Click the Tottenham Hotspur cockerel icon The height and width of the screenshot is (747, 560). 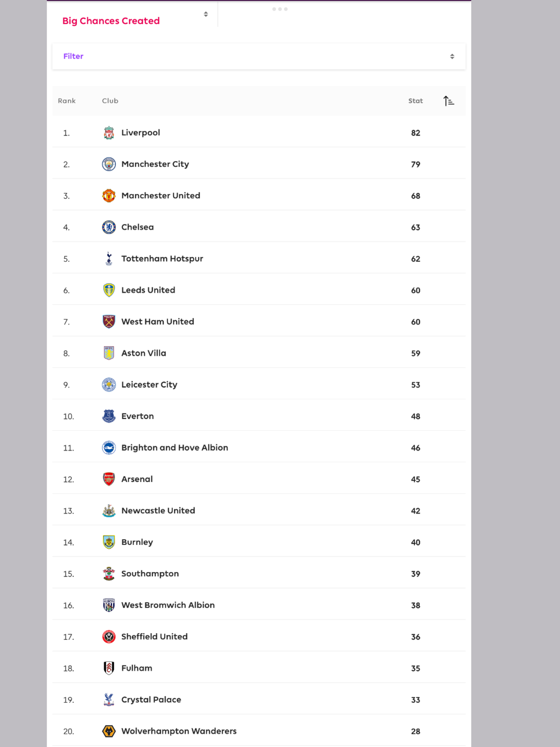coord(109,259)
